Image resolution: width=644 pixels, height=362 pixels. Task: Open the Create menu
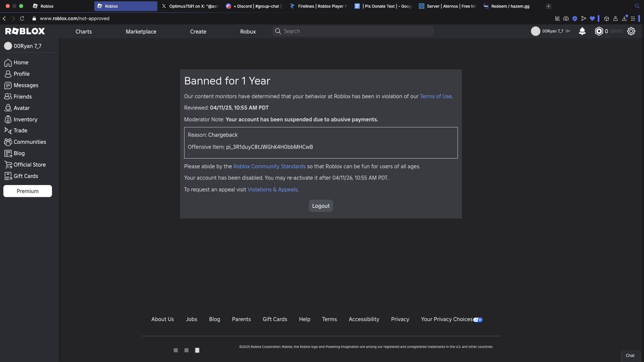tap(198, 32)
